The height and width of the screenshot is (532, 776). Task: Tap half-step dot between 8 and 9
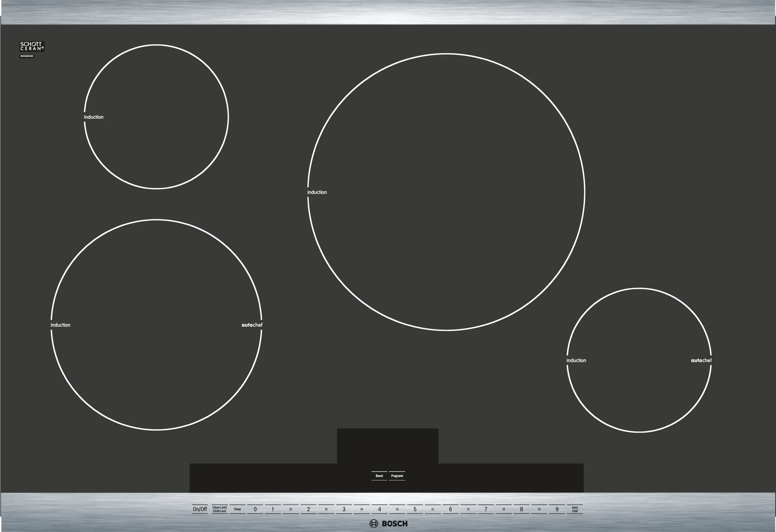pos(539,509)
